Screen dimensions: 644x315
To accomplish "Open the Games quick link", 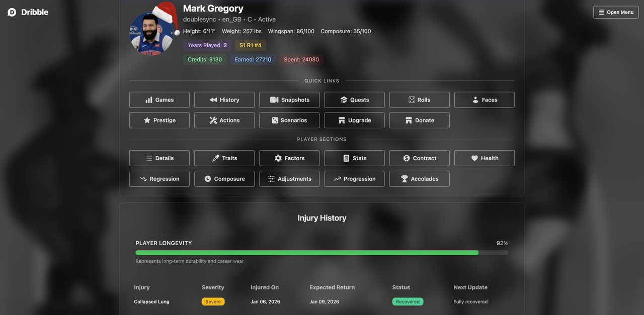I will tap(159, 100).
